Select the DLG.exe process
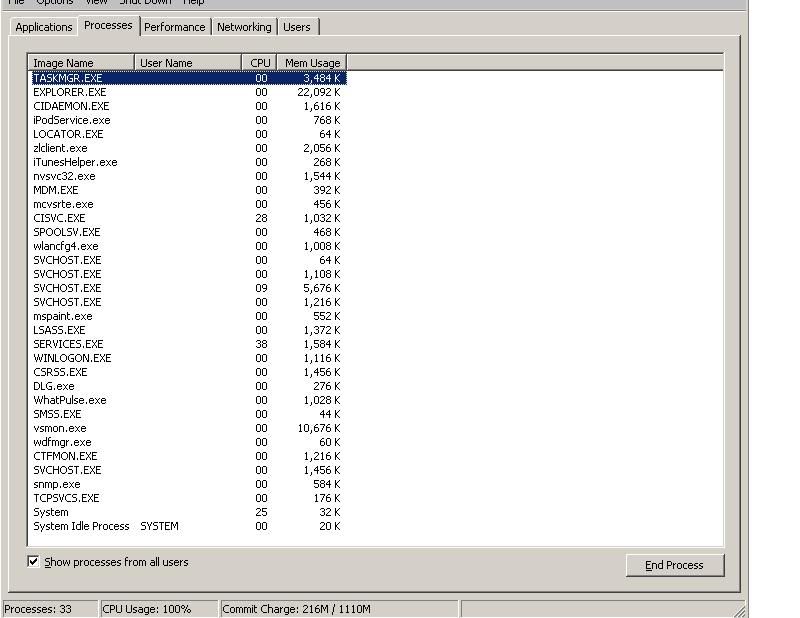800x618 pixels. (x=189, y=386)
